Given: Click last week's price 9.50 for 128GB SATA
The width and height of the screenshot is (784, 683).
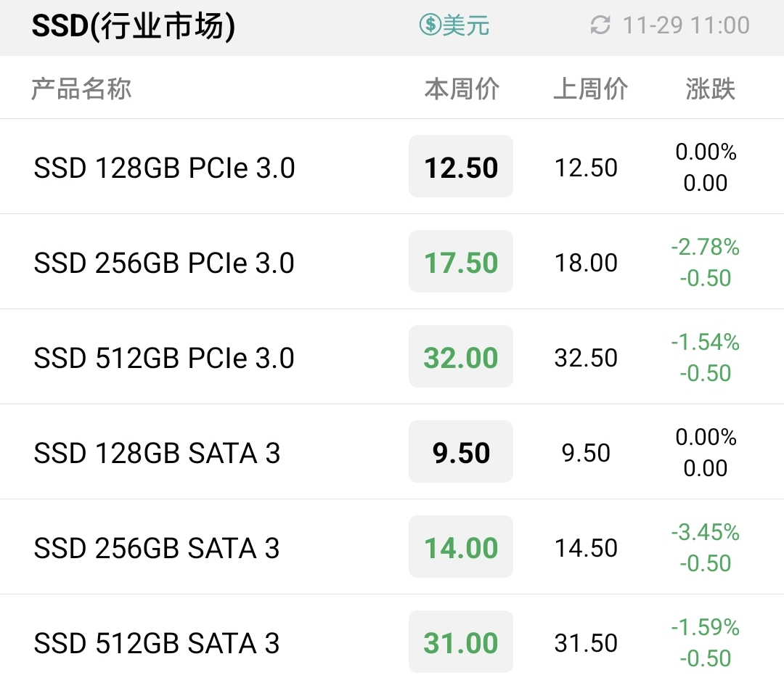Looking at the screenshot, I should click(x=586, y=453).
